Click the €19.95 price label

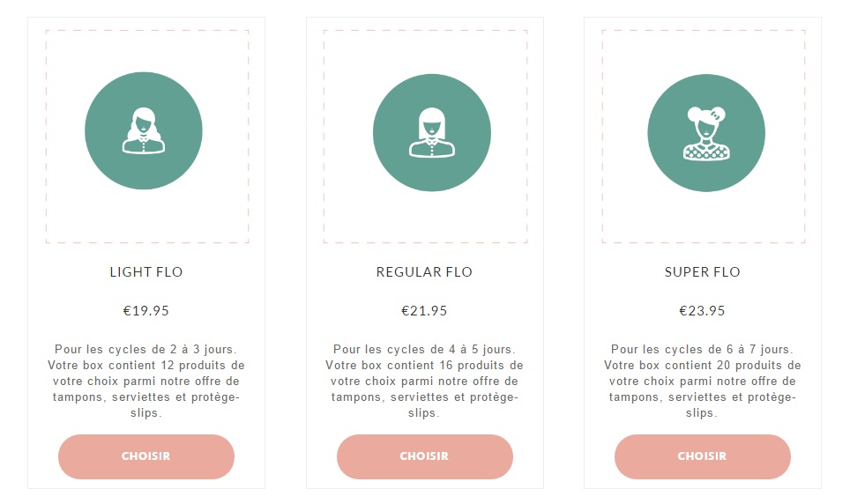pos(146,311)
